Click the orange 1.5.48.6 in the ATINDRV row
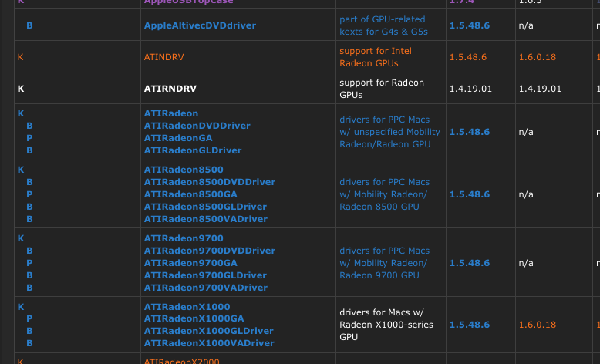The width and height of the screenshot is (600, 364). 468,57
